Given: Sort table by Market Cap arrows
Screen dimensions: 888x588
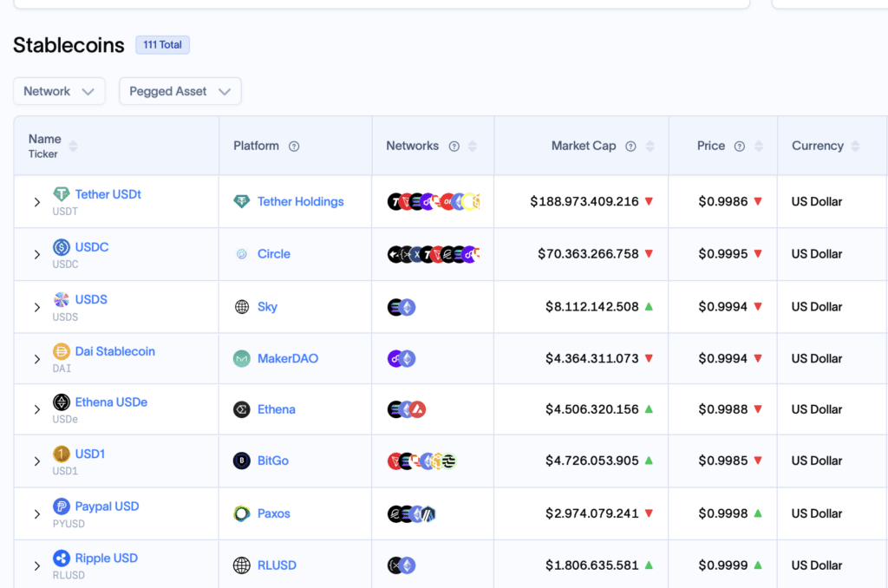Looking at the screenshot, I should coord(650,147).
